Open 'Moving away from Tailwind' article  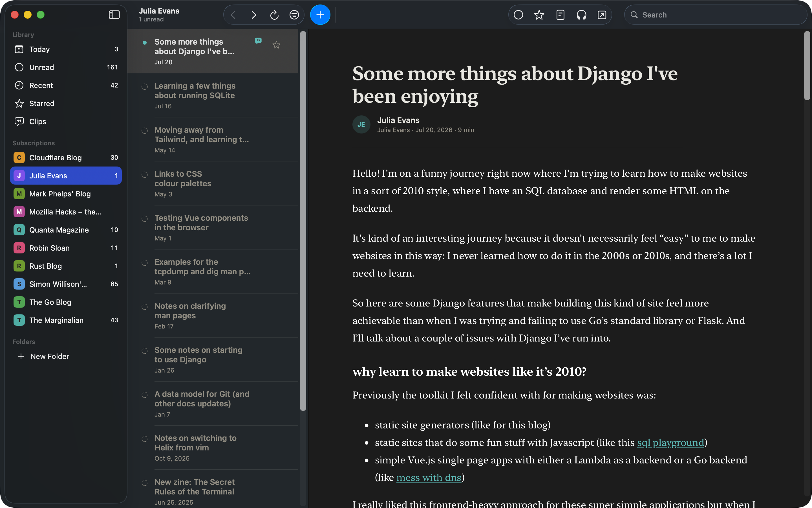point(213,139)
